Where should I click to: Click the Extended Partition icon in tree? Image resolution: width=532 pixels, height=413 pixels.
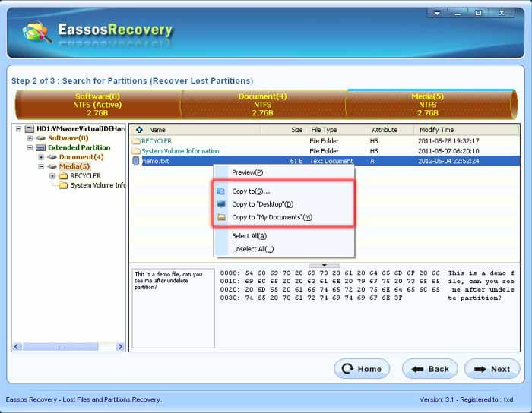point(41,147)
